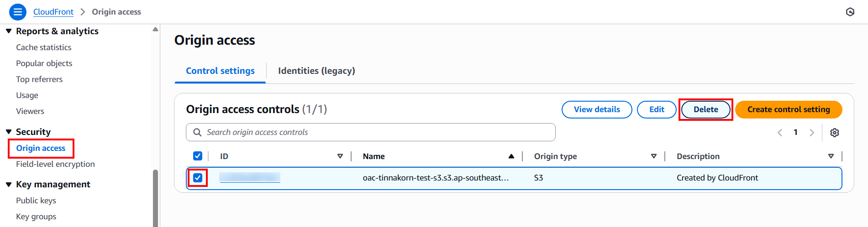The image size is (868, 227).
Task: Switch to Identities (legacy) tab
Action: (316, 71)
